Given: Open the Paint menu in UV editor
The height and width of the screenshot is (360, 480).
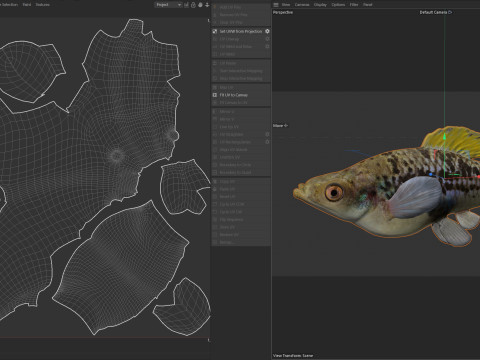Looking at the screenshot, I should pyautogui.click(x=27, y=5).
